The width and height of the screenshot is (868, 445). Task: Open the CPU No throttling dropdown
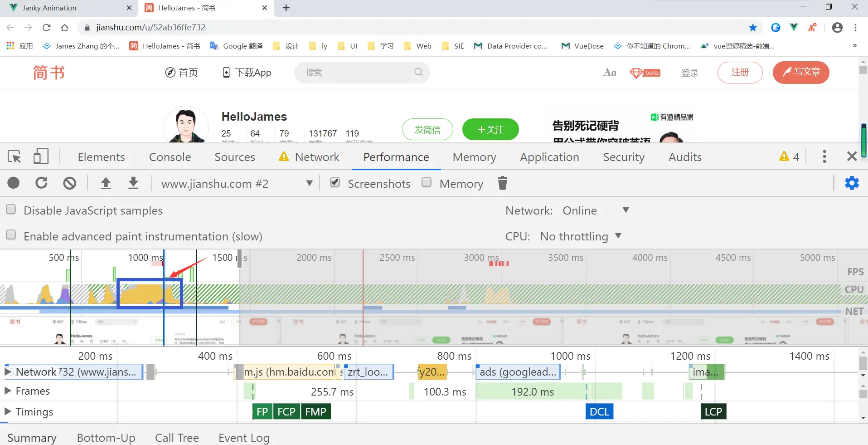pos(581,236)
